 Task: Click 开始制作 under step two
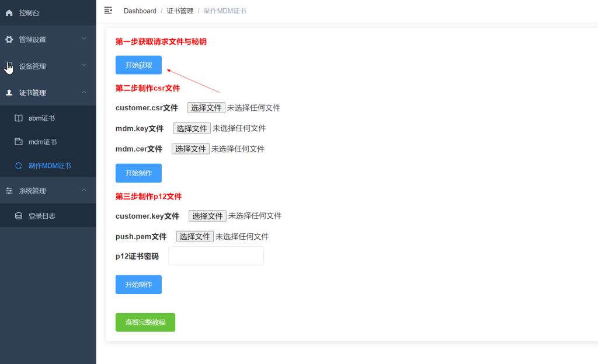pyautogui.click(x=138, y=173)
